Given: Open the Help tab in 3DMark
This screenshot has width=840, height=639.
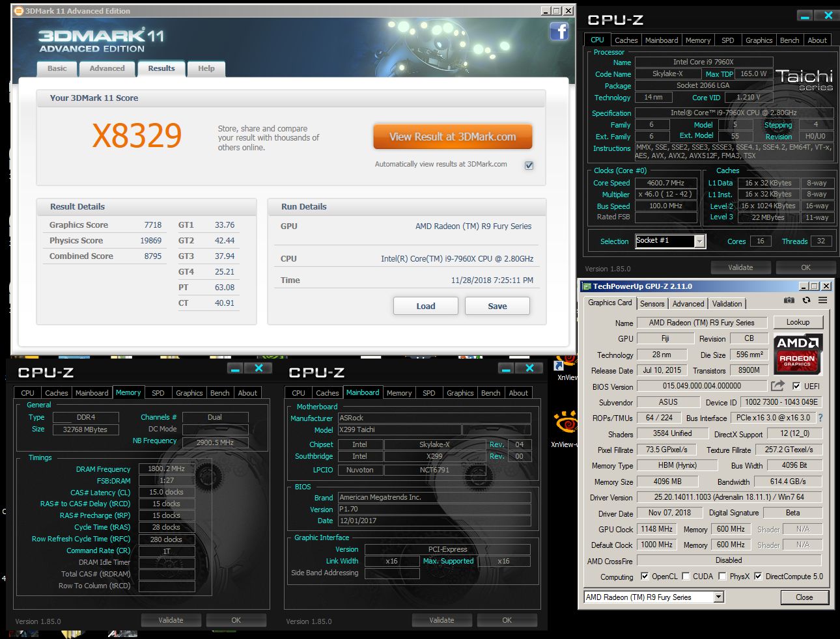Looking at the screenshot, I should click(206, 68).
